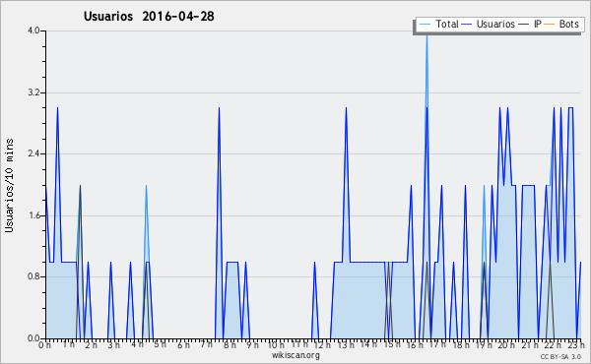Click the y-axis value 0.0
The width and height of the screenshot is (591, 364).
pyautogui.click(x=33, y=338)
